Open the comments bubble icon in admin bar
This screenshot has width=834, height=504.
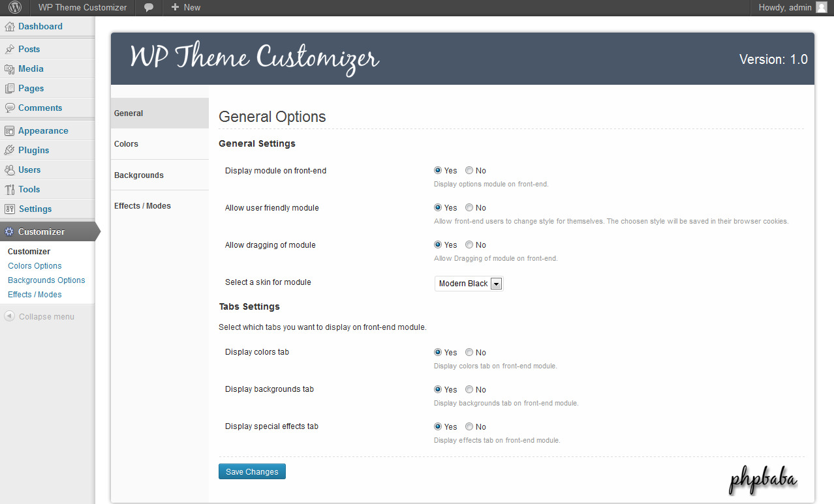[149, 8]
